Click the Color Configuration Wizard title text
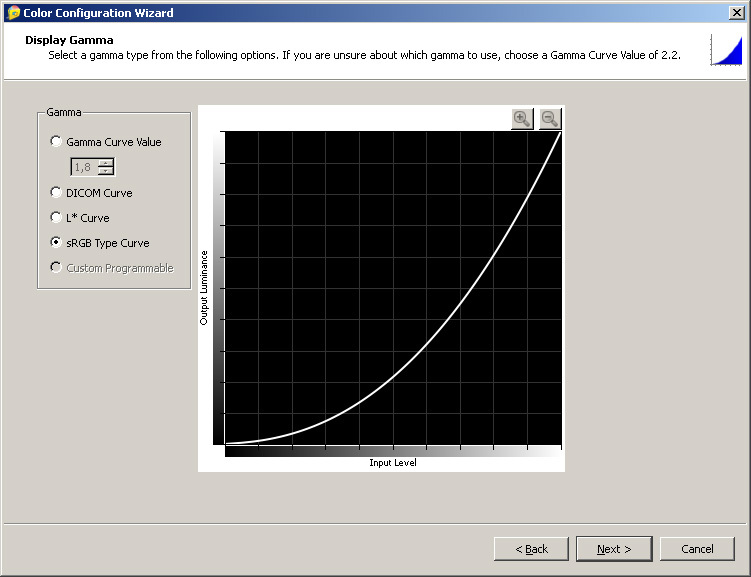751x577 pixels. pos(98,13)
